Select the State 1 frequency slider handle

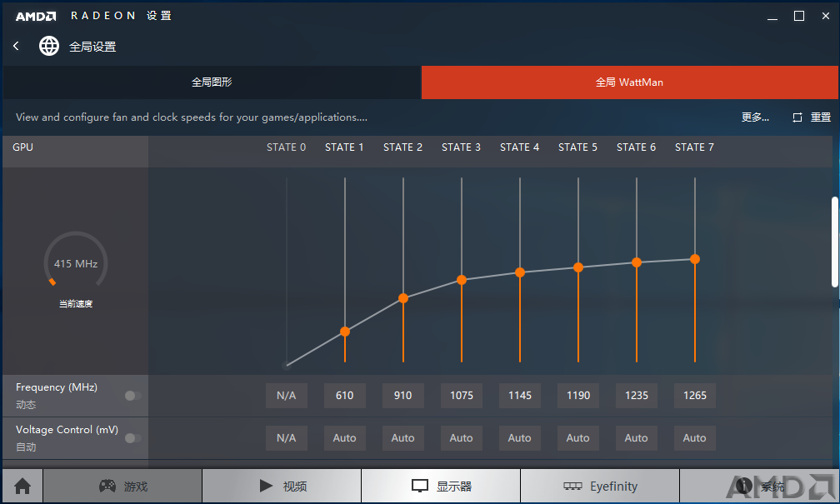pyautogui.click(x=345, y=332)
